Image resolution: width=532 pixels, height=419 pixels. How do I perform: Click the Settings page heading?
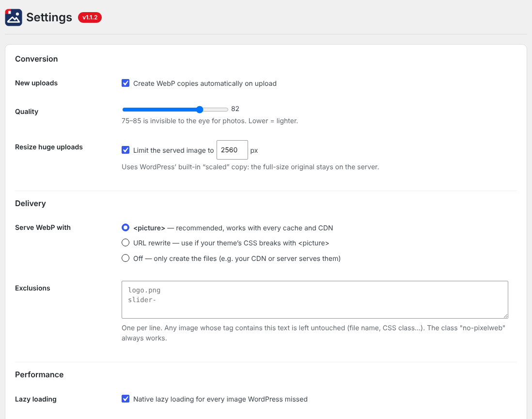coord(49,17)
